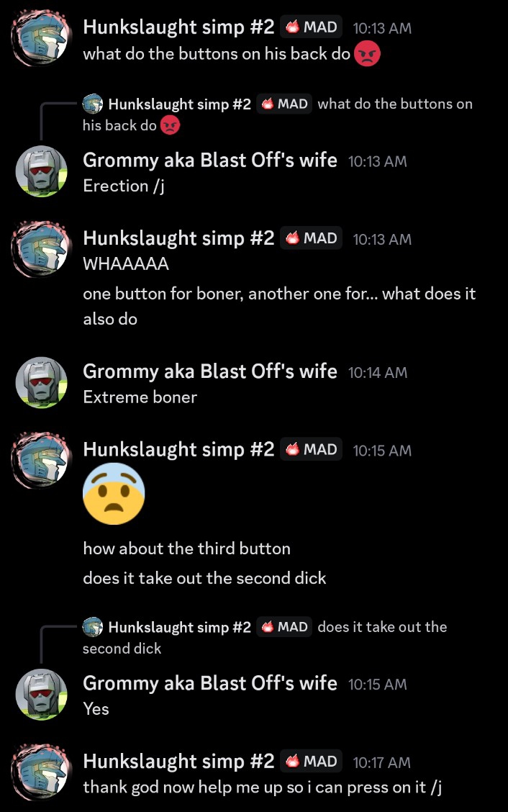Click the MAD tag in the 'second dick' reply preview
This screenshot has height=812, width=508.
tap(284, 626)
